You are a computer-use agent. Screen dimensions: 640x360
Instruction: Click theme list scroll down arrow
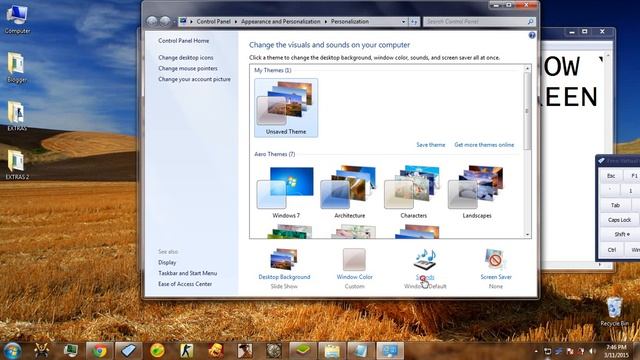tap(527, 235)
